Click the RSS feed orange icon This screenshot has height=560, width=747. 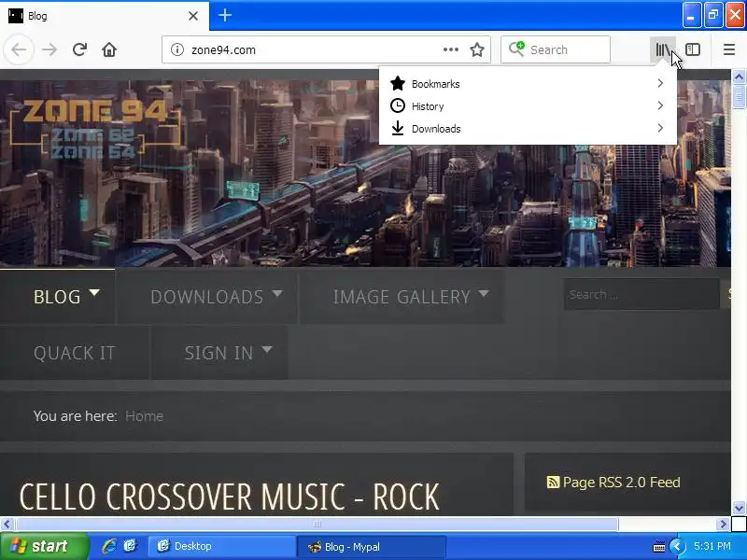(553, 483)
